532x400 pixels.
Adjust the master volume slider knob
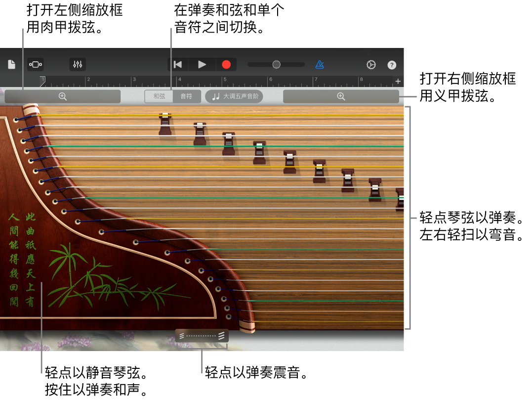277,64
